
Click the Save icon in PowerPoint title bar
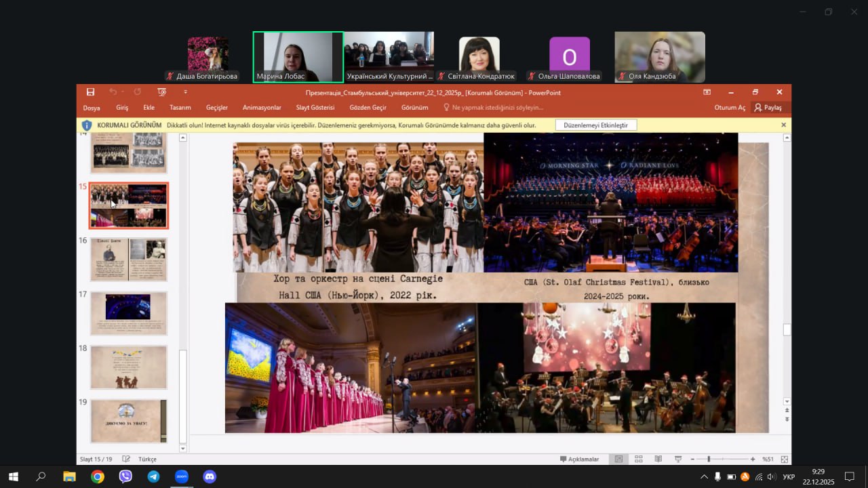[x=90, y=92]
